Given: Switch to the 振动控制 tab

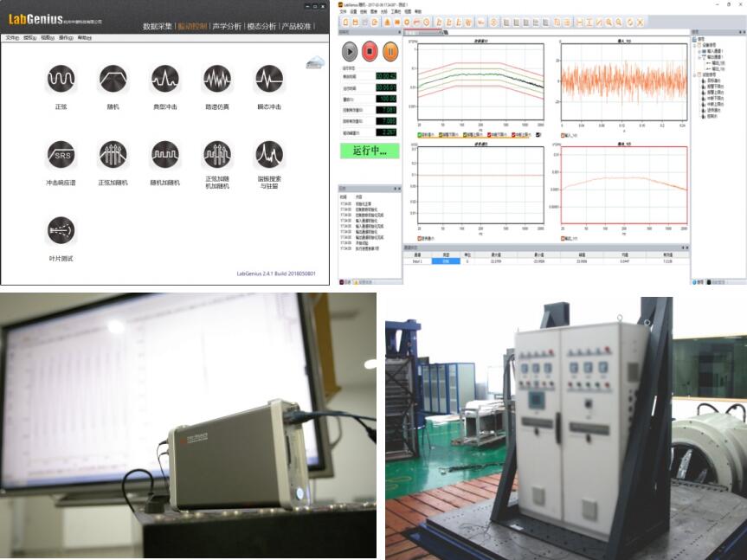Looking at the screenshot, I should [x=192, y=26].
